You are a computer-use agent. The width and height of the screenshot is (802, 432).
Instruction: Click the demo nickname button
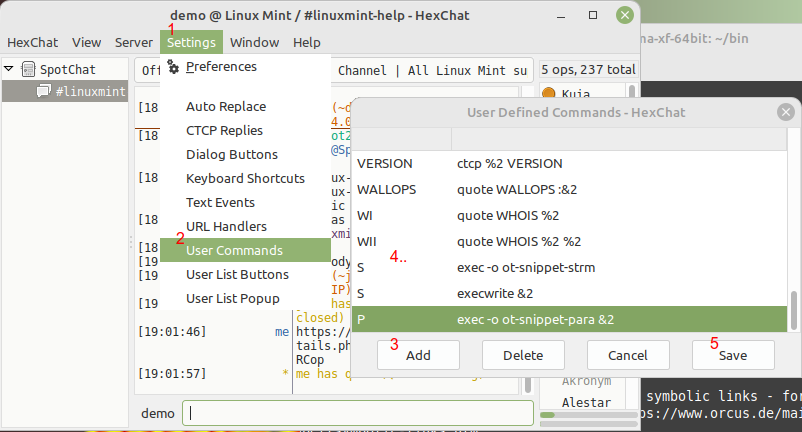[x=158, y=413]
